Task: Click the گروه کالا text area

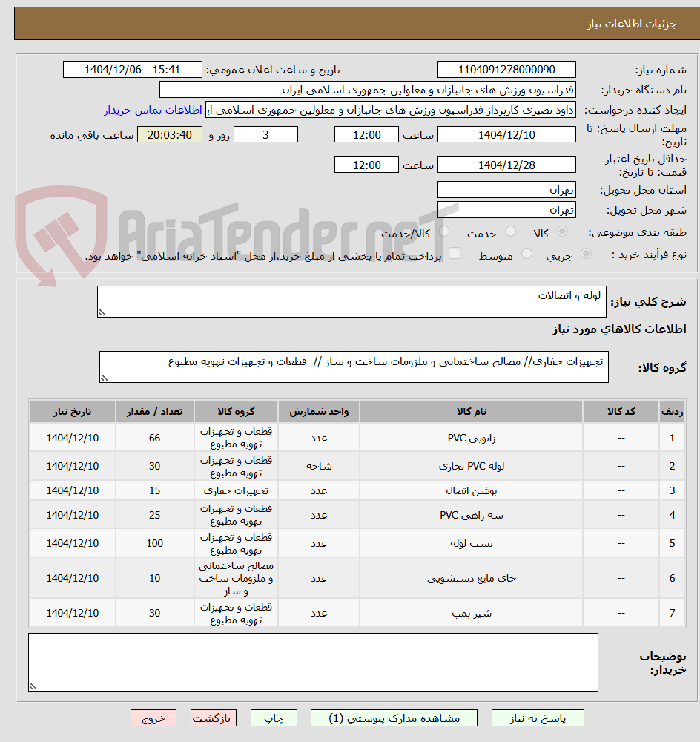Action: (354, 367)
